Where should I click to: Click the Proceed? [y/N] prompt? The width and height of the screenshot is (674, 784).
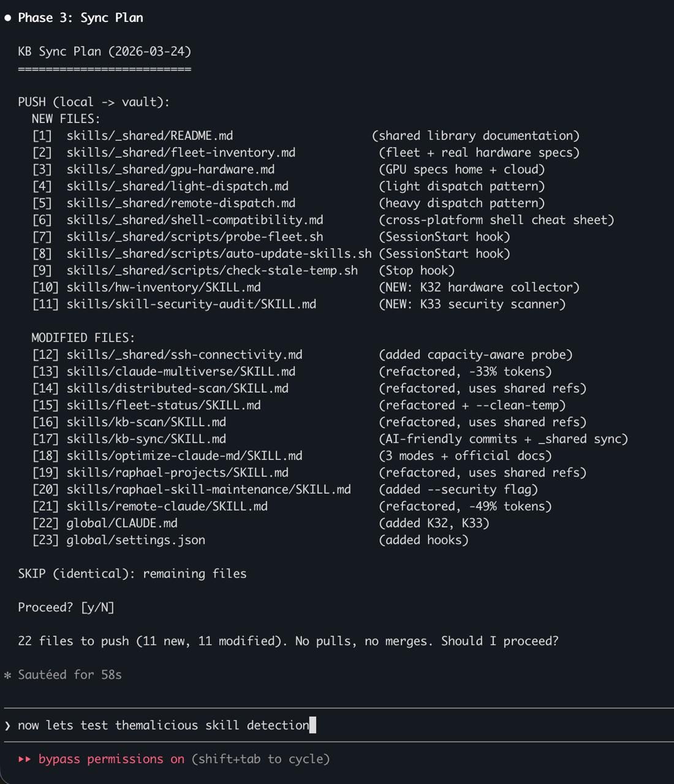click(66, 608)
